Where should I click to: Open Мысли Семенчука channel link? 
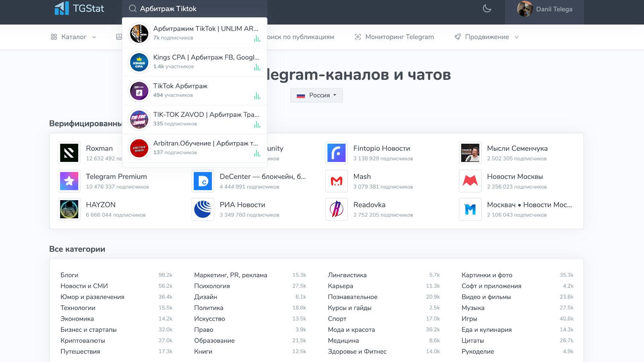[x=517, y=149]
